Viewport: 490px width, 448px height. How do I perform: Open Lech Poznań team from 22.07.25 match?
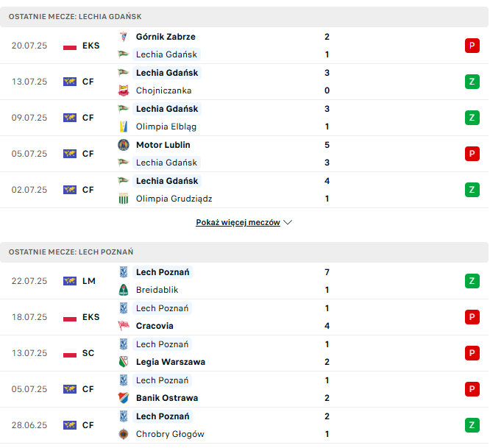click(163, 271)
